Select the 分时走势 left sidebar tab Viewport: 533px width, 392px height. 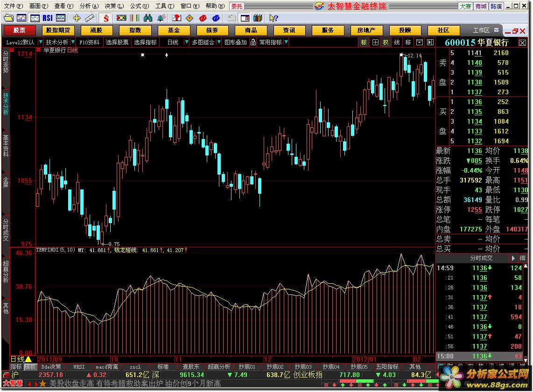pyautogui.click(x=6, y=62)
